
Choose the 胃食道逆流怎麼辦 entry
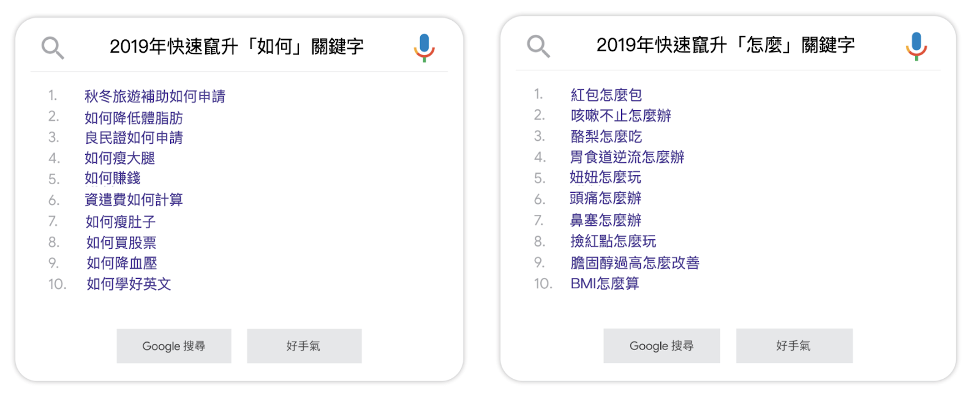627,157
